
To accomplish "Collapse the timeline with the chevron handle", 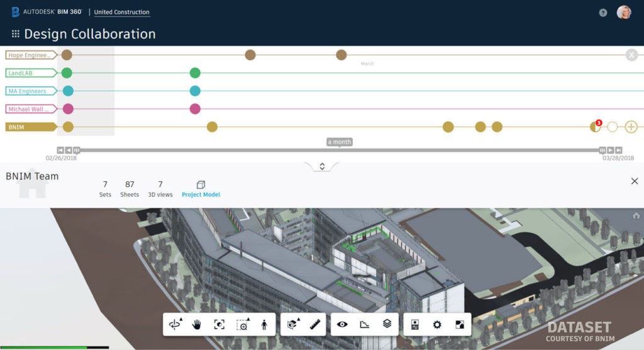I will pyautogui.click(x=322, y=166).
